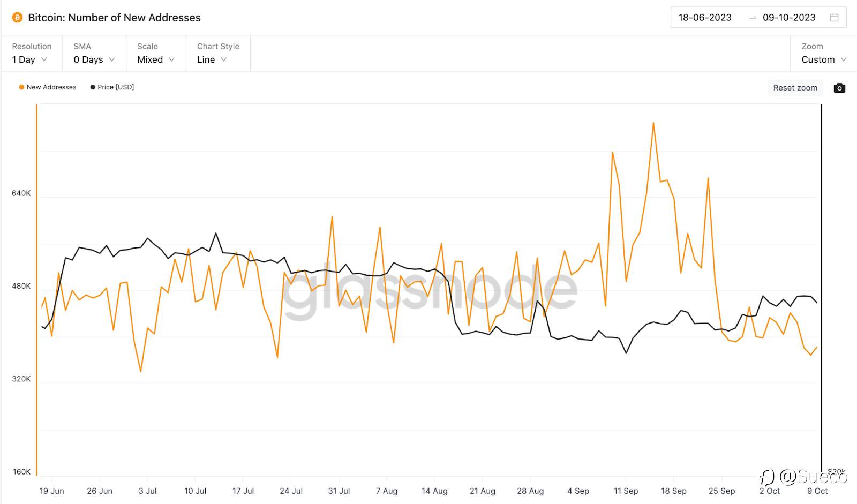Click the 14 Aug x-axis label
Image resolution: width=857 pixels, height=504 pixels.
pyautogui.click(x=434, y=491)
